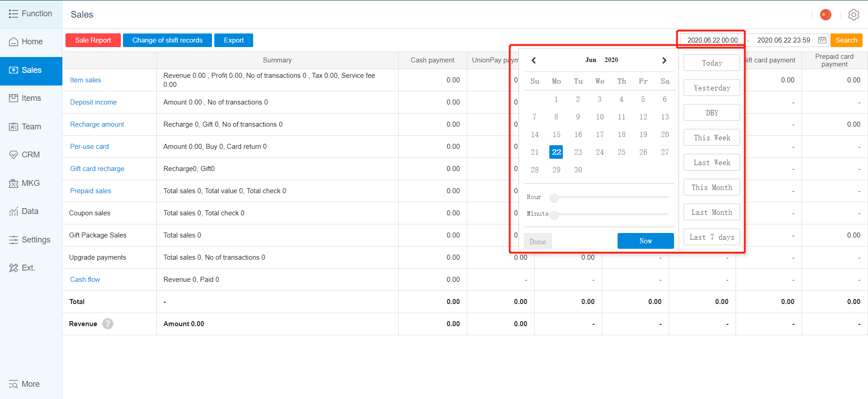
Task: Click the selected date 22 in calendar
Action: (x=557, y=152)
